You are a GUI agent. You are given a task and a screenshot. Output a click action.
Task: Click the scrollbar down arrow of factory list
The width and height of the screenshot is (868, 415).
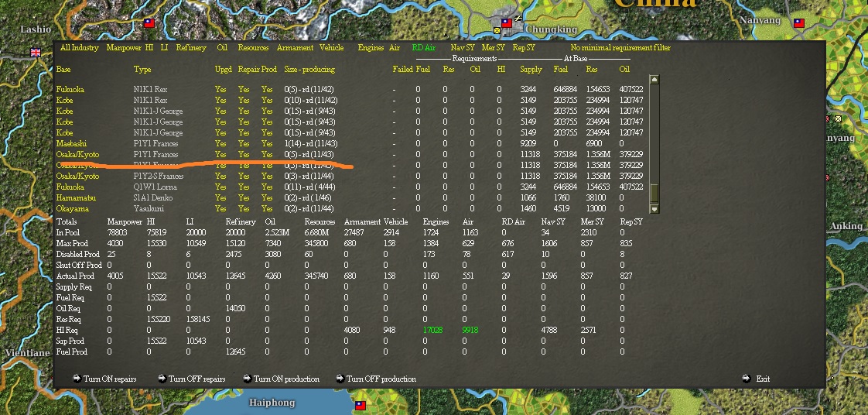(654, 209)
